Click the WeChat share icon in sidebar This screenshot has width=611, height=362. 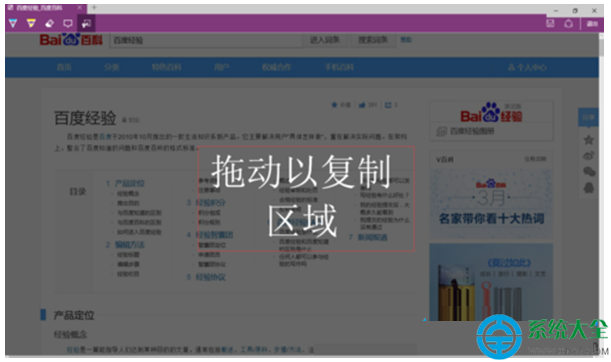point(588,171)
